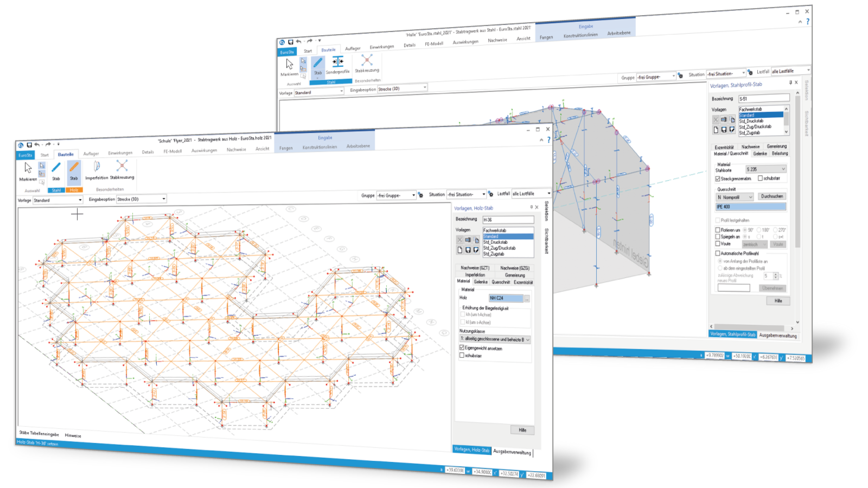Click Hilfe button in Stahlprofil-Stab panel

(778, 300)
